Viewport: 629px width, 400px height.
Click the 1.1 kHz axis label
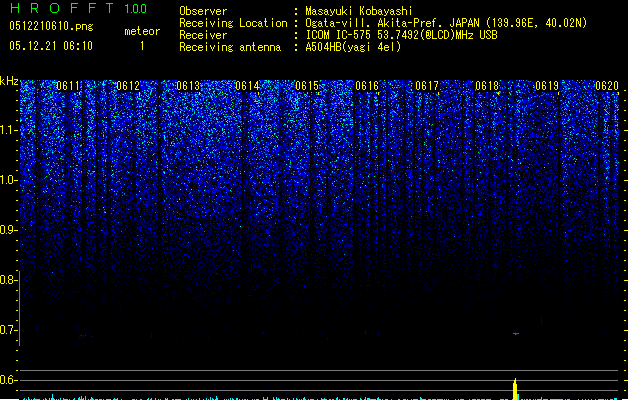tap(8, 130)
